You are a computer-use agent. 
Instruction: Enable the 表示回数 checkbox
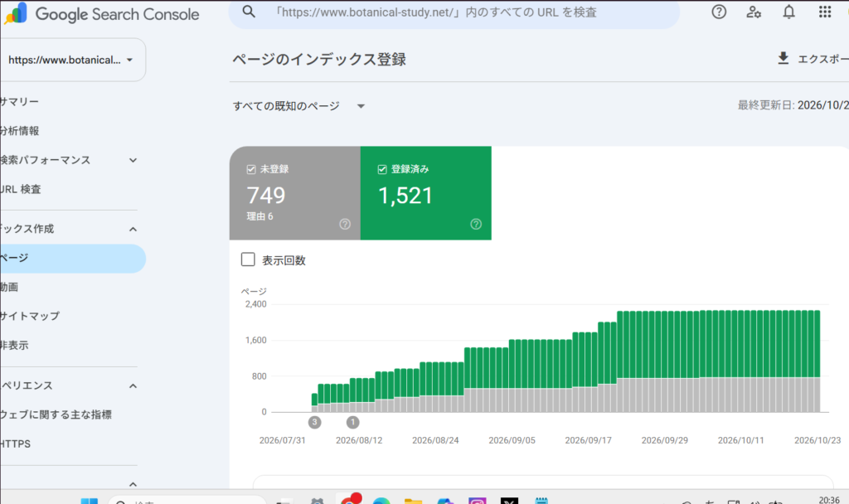[x=248, y=259]
